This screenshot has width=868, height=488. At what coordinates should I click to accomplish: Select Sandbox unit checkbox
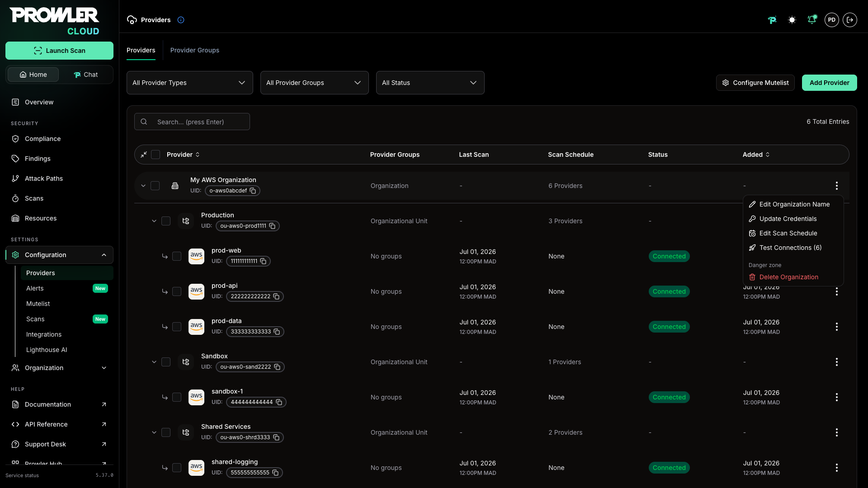(x=166, y=362)
